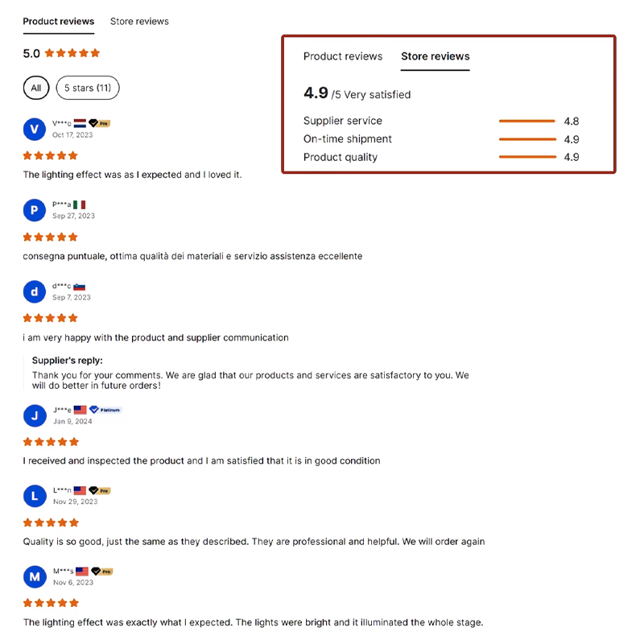644x644 pixels.
Task: Click the Platinum badge beside J***e
Action: click(105, 410)
